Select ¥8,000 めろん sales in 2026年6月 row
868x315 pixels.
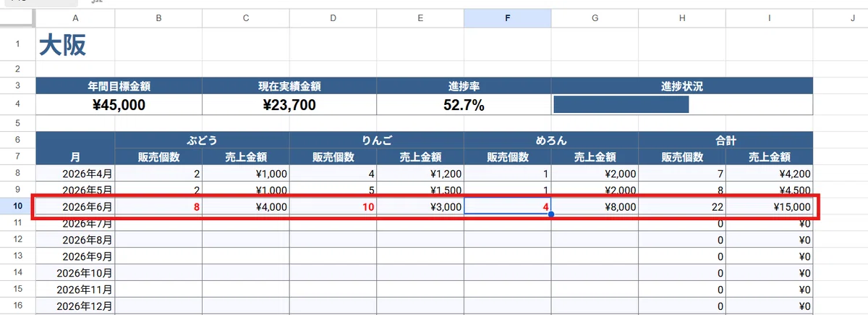(x=595, y=206)
